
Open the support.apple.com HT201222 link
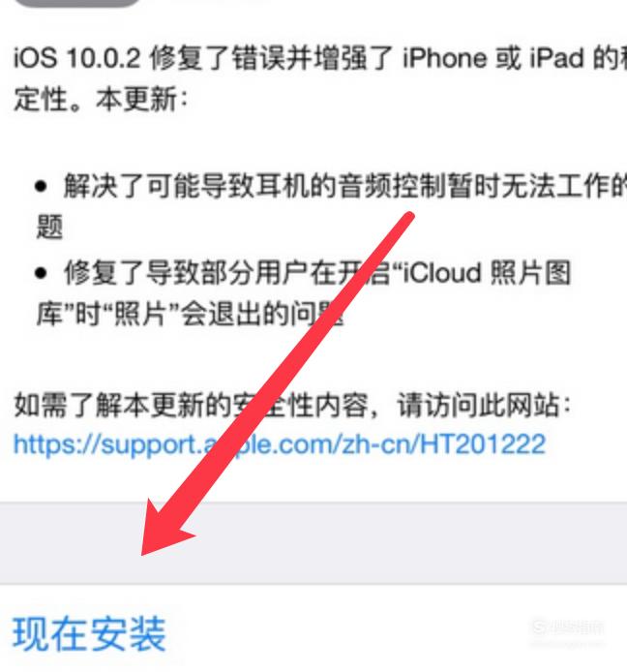click(280, 444)
